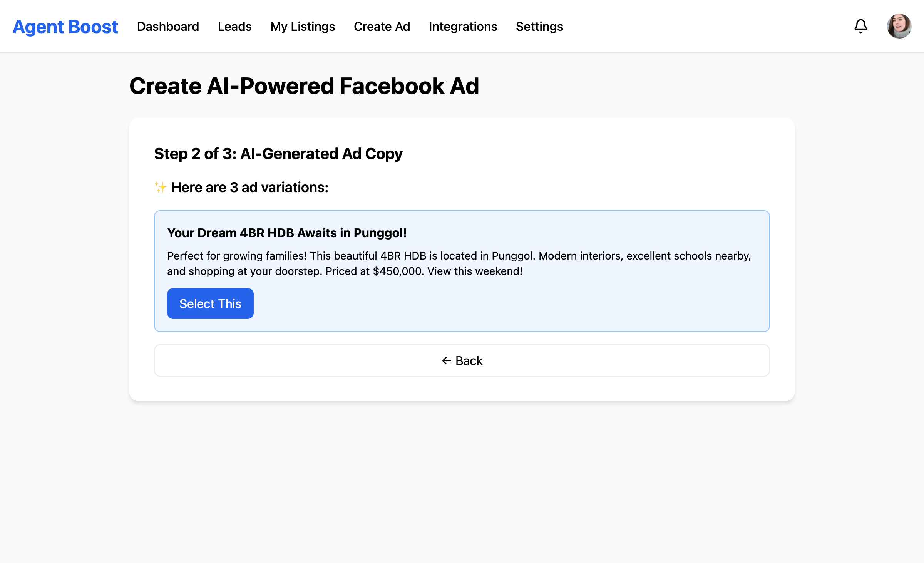
Task: Click the Step 2 of 3 heading
Action: pyautogui.click(x=278, y=154)
